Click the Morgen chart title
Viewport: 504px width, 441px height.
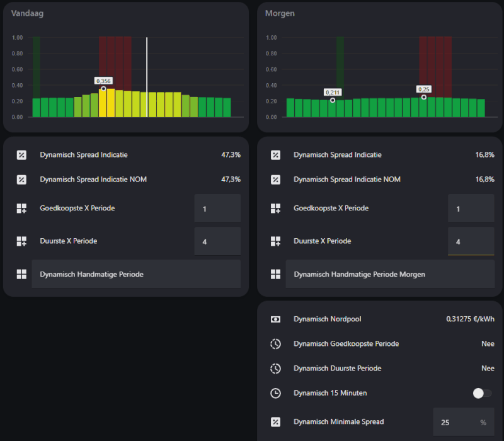(280, 13)
